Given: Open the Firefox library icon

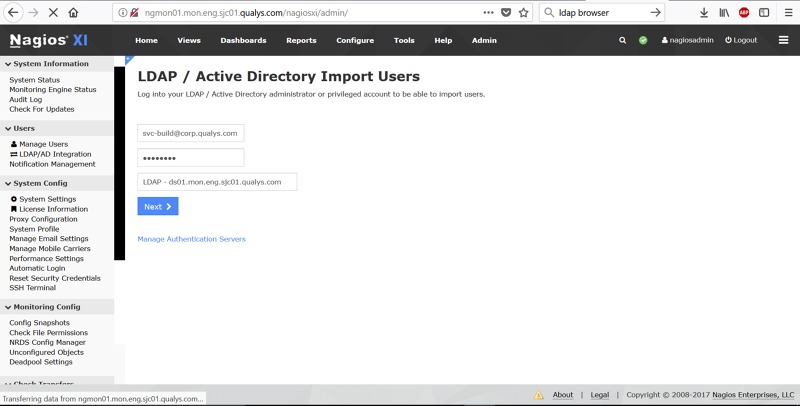Looking at the screenshot, I should [724, 12].
